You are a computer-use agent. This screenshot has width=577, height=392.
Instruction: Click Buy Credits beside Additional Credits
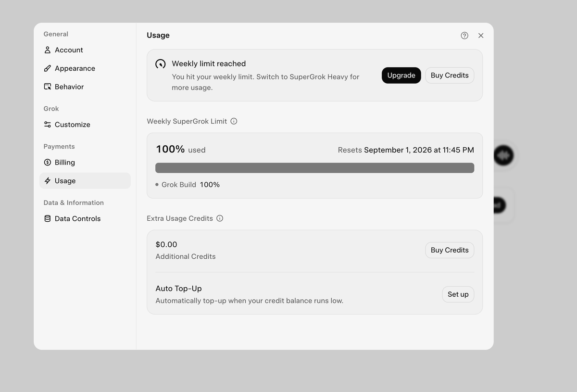point(450,250)
